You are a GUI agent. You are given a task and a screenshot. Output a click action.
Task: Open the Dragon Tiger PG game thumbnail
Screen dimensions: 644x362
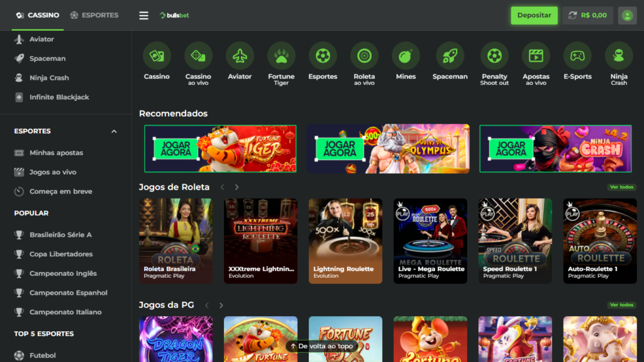pos(176,339)
